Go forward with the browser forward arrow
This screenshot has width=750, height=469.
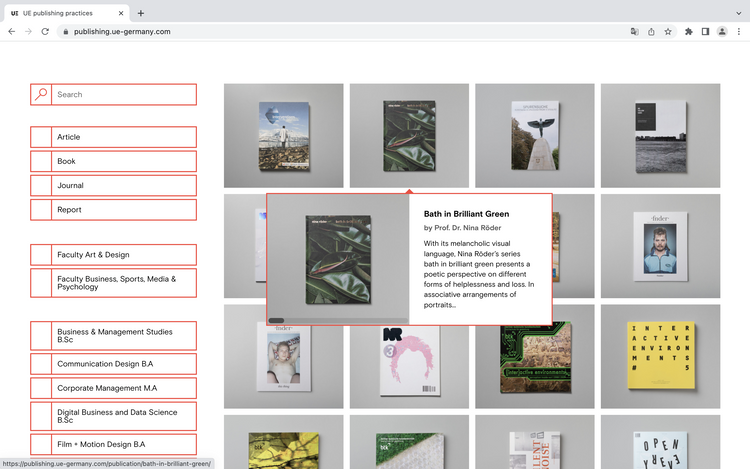pos(28,32)
